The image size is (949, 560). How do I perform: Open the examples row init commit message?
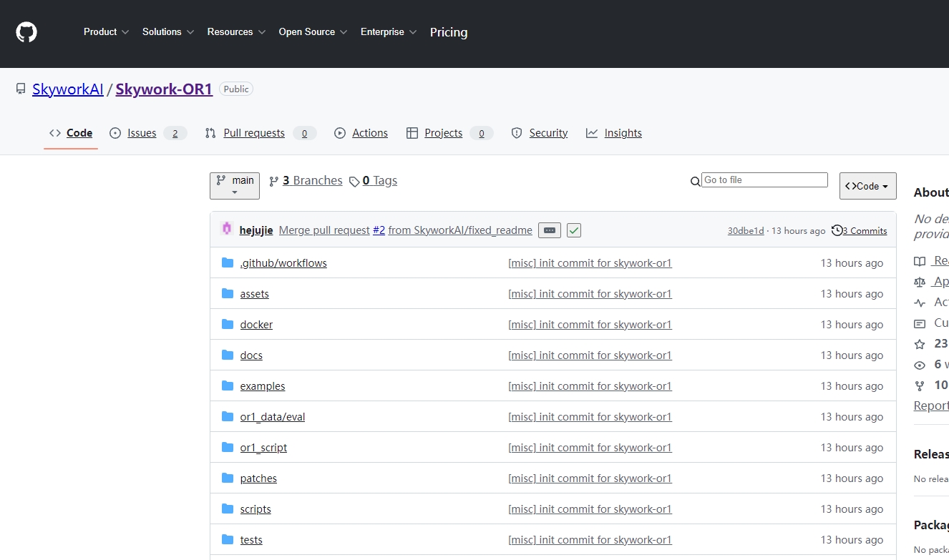pos(590,386)
